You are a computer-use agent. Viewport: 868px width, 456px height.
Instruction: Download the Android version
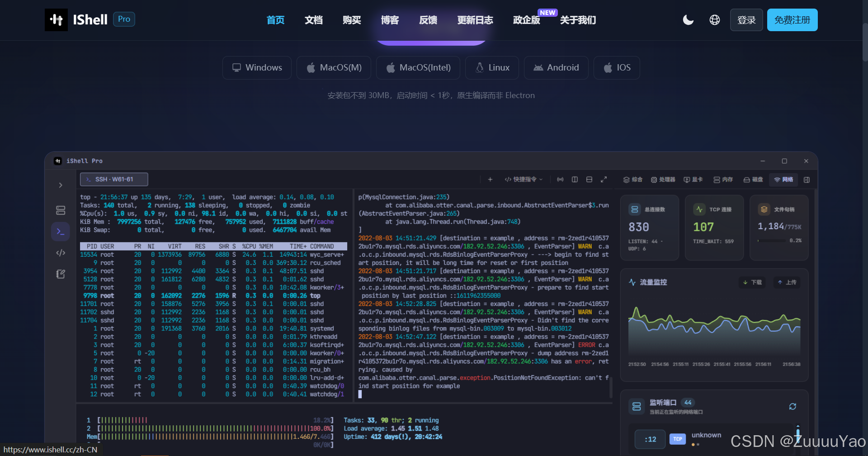click(556, 68)
